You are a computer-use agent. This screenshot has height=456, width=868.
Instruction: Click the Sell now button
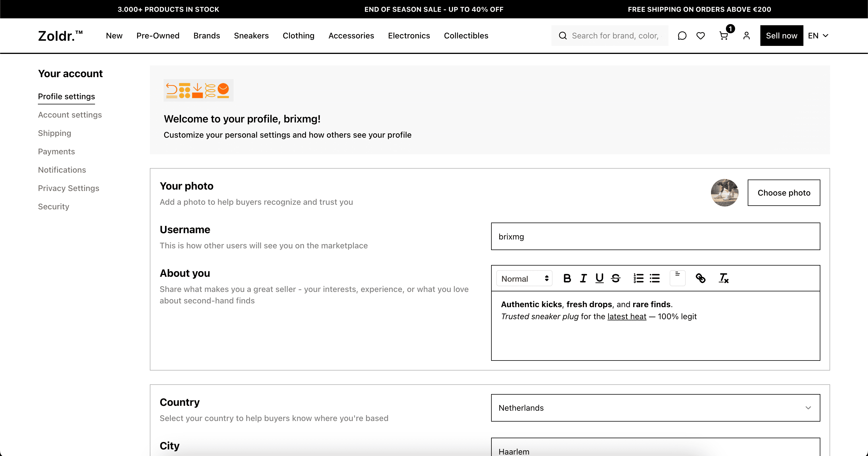click(781, 35)
